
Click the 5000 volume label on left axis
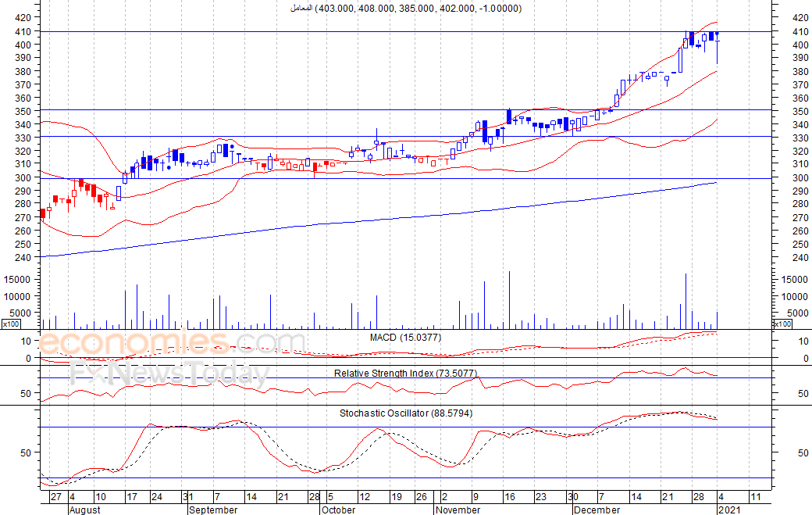click(21, 313)
